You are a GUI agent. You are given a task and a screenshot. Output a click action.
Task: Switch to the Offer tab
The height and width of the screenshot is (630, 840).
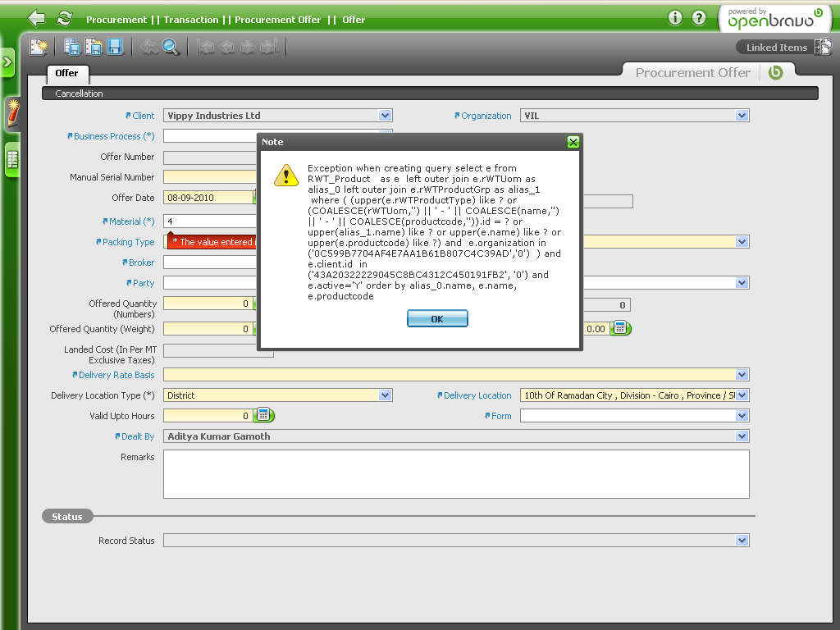tap(66, 73)
